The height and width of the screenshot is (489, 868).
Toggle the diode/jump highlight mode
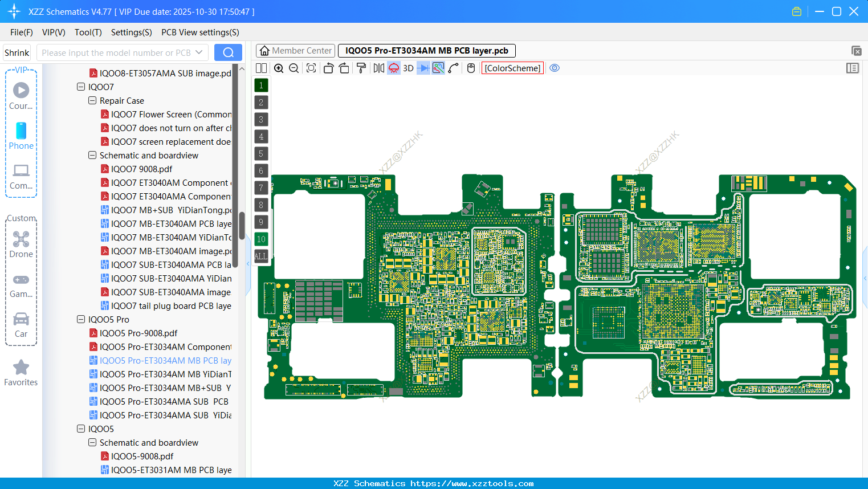point(424,68)
